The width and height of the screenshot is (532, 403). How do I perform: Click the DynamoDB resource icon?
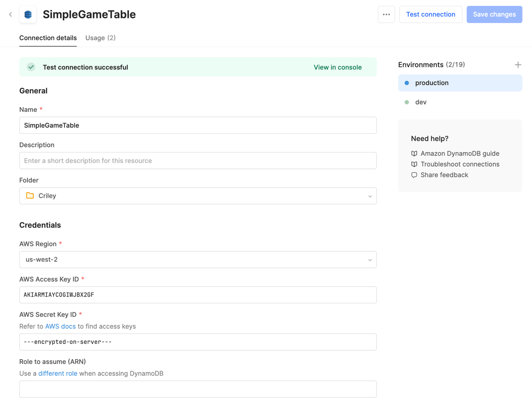(28, 14)
